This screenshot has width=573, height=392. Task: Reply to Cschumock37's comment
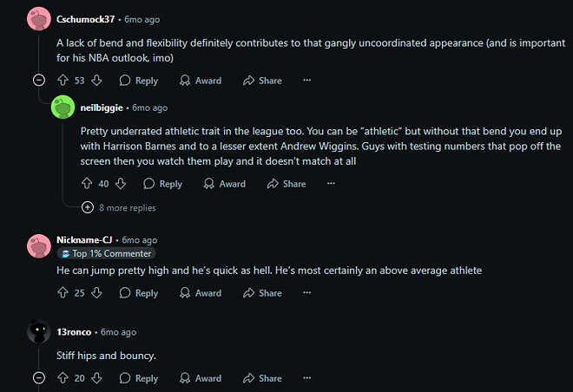[139, 81]
